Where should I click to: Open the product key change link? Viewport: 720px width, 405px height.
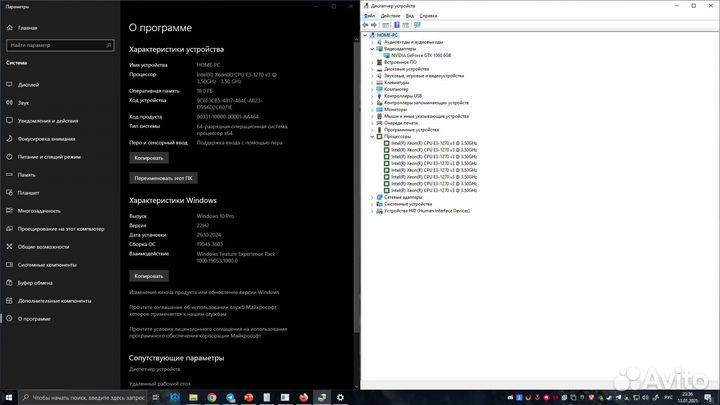coord(204,292)
